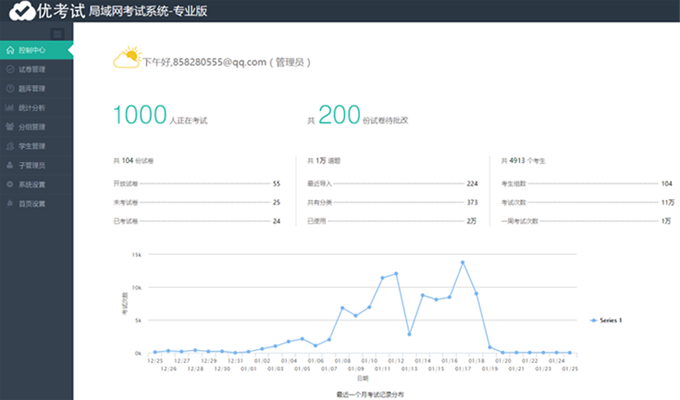Click the 控制中心 home icon
Viewport: 680px width, 400px height.
tap(9, 50)
